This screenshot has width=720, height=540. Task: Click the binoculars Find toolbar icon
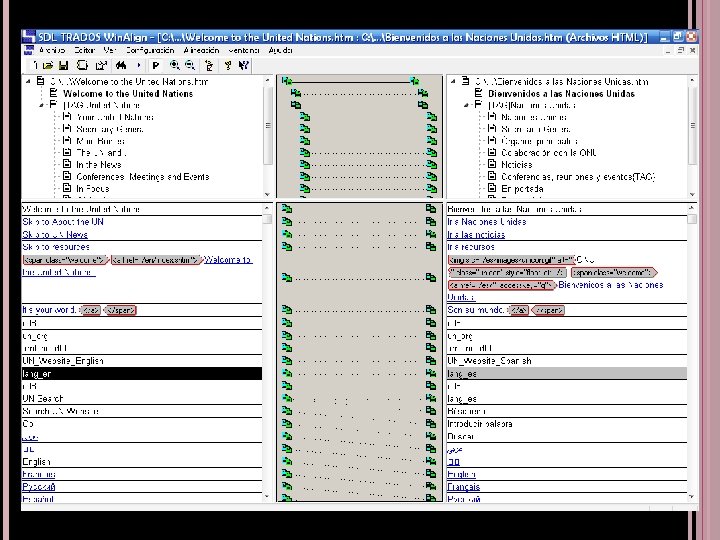[121, 66]
